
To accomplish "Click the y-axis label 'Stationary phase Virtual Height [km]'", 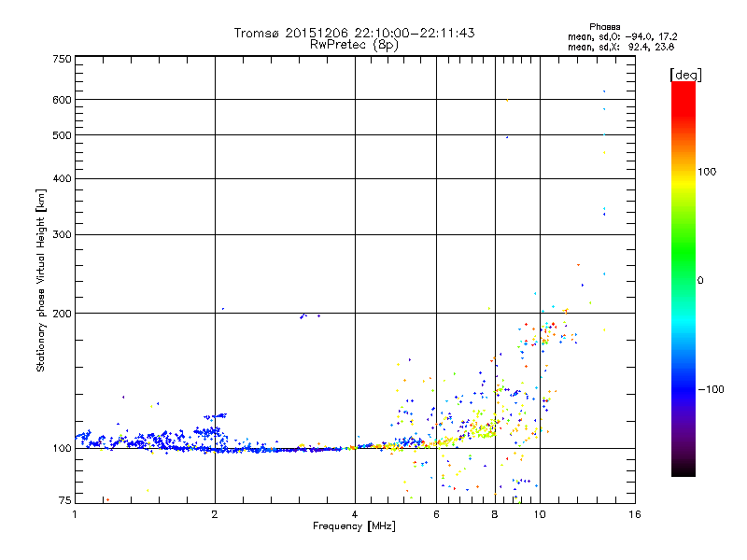I will tap(40, 280).
